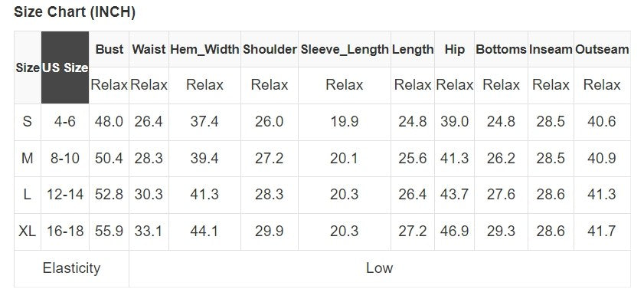Select the Bottoms column header
Viewport: 644px width, 299px height.
point(501,49)
